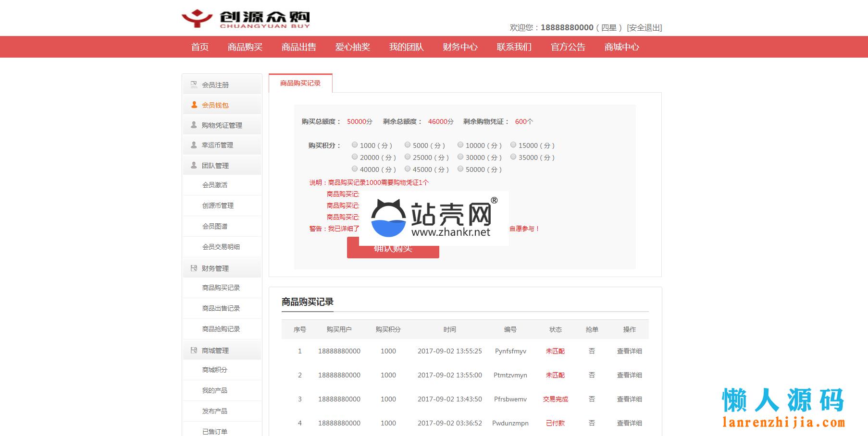
Task: Click the orange 会员钱包 user icon
Action: 194,105
